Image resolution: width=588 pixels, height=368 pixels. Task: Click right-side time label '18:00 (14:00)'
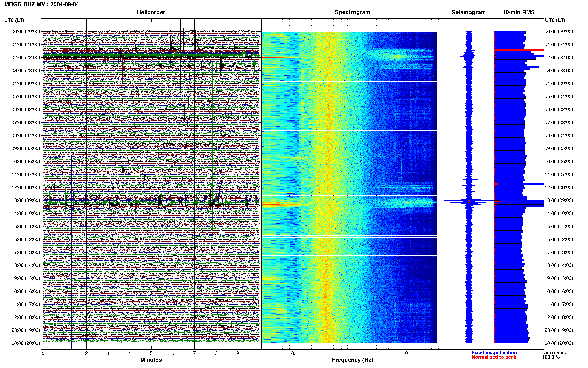point(559,265)
